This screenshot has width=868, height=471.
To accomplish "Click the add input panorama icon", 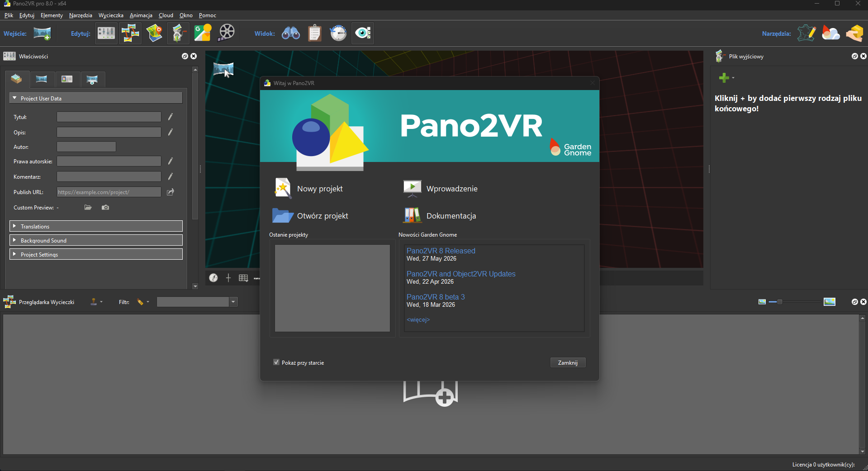I will point(42,33).
